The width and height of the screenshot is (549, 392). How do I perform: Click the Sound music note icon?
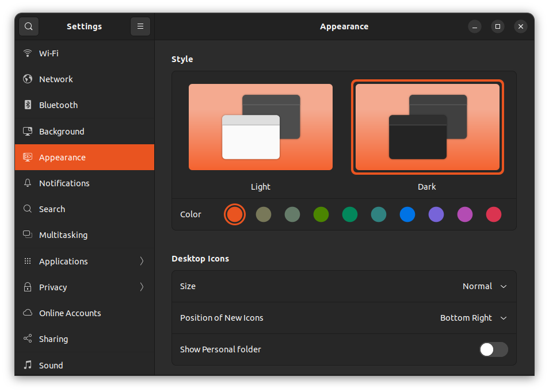(x=28, y=365)
